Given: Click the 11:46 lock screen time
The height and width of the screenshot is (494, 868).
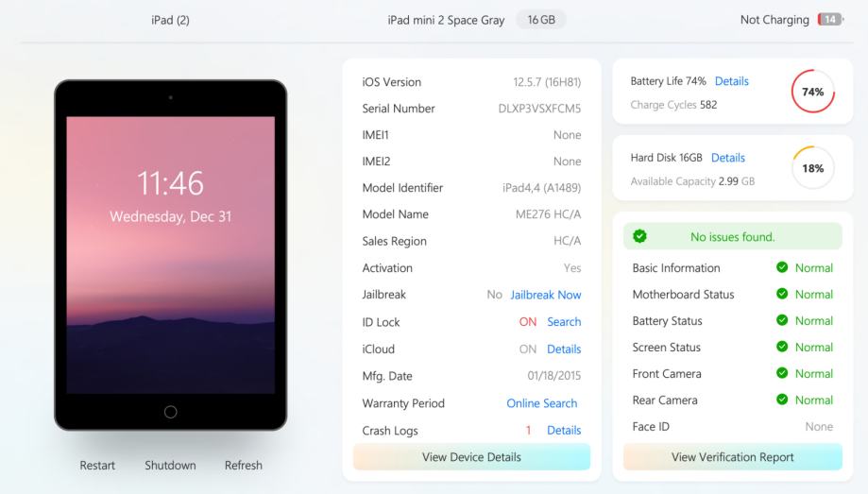Looking at the screenshot, I should tap(171, 183).
